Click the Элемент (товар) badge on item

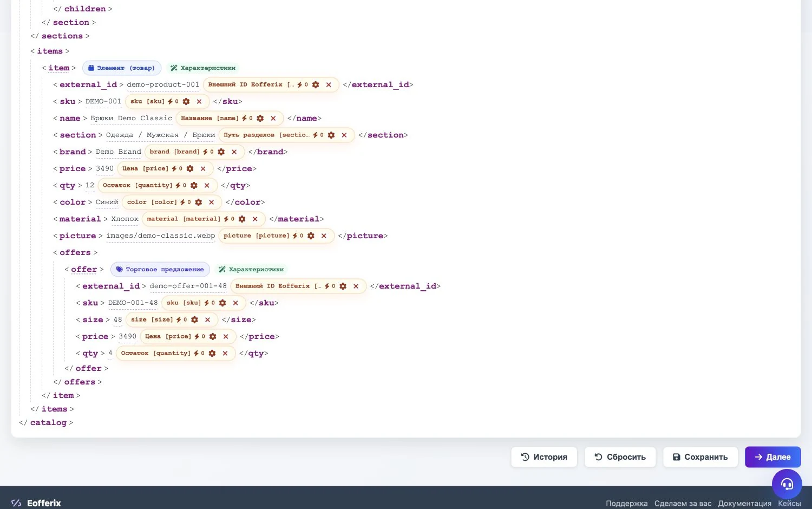coord(122,68)
